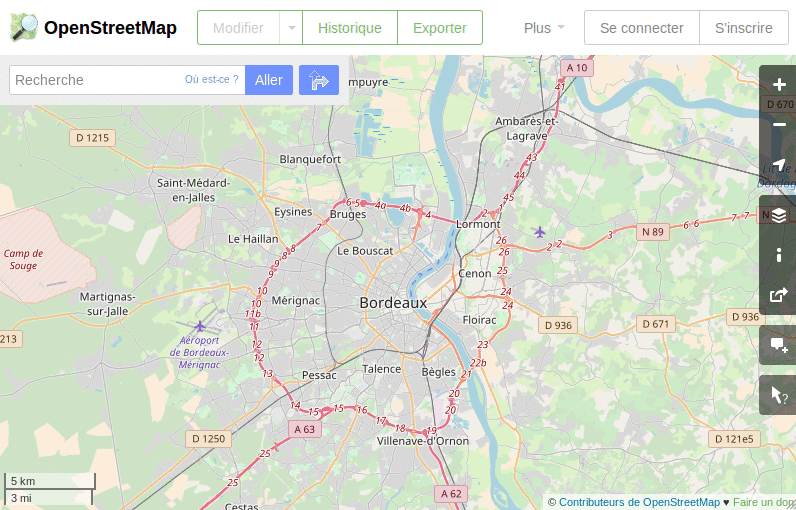Zoom in with the plus icon
This screenshot has height=510, width=796.
coord(779,84)
